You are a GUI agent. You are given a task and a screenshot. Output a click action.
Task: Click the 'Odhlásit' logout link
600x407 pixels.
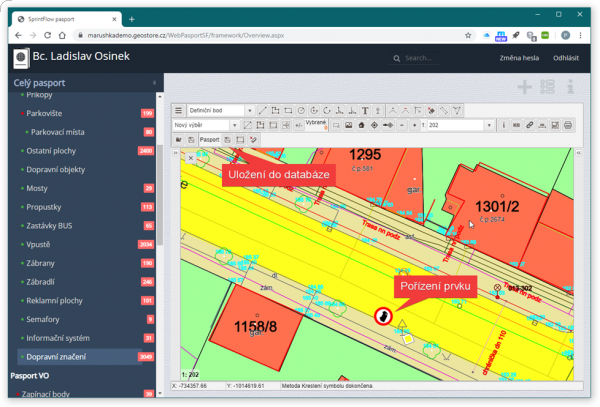(x=566, y=58)
